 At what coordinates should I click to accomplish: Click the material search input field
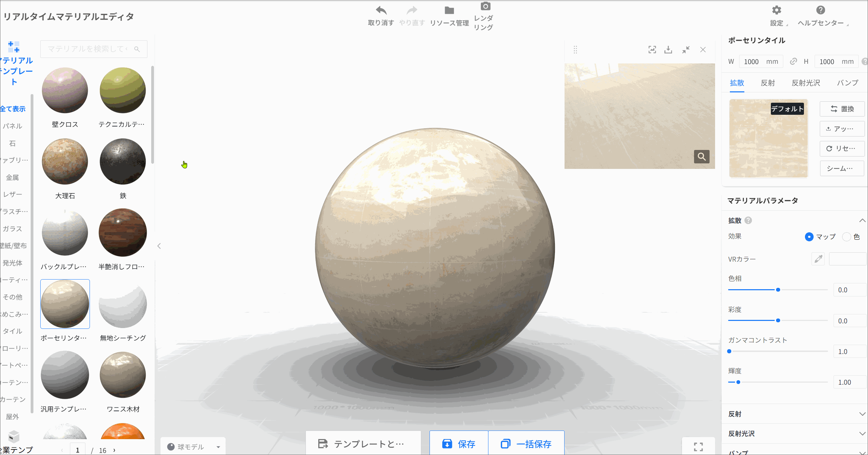[94, 49]
